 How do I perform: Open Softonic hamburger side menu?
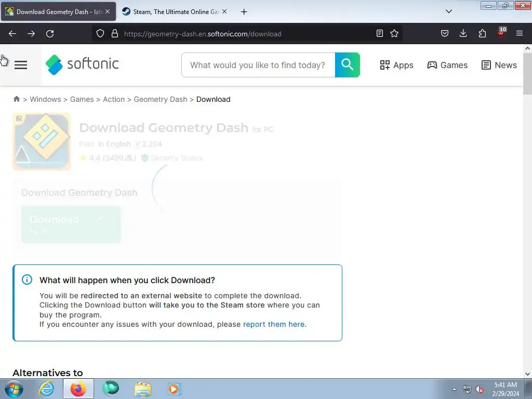coord(21,65)
